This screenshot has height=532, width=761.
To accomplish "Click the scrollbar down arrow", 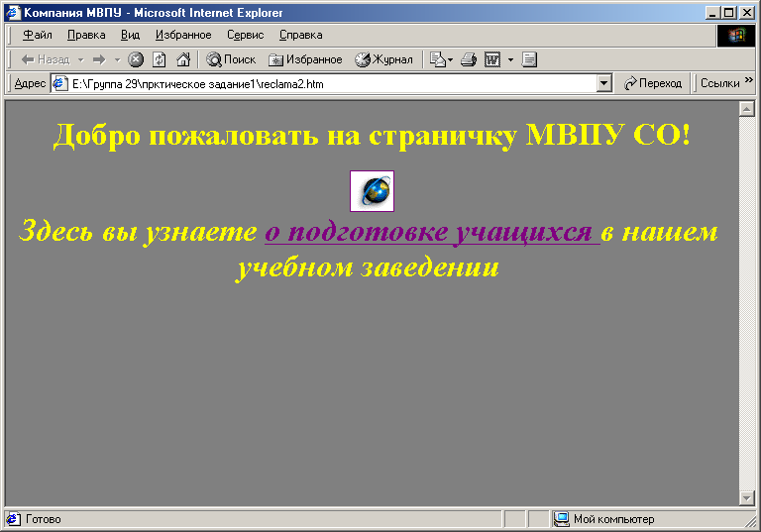I will pyautogui.click(x=746, y=497).
